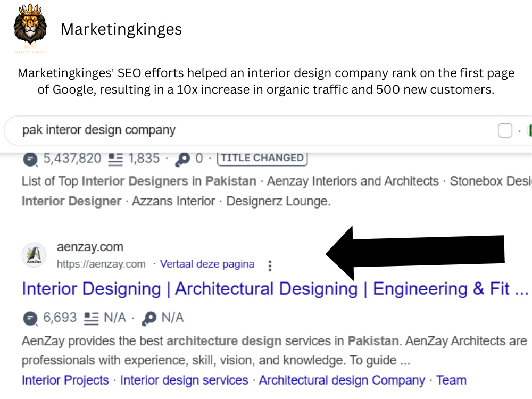Click the large black arrow graphic
Image resolution: width=532 pixels, height=399 pixels.
tap(415, 252)
